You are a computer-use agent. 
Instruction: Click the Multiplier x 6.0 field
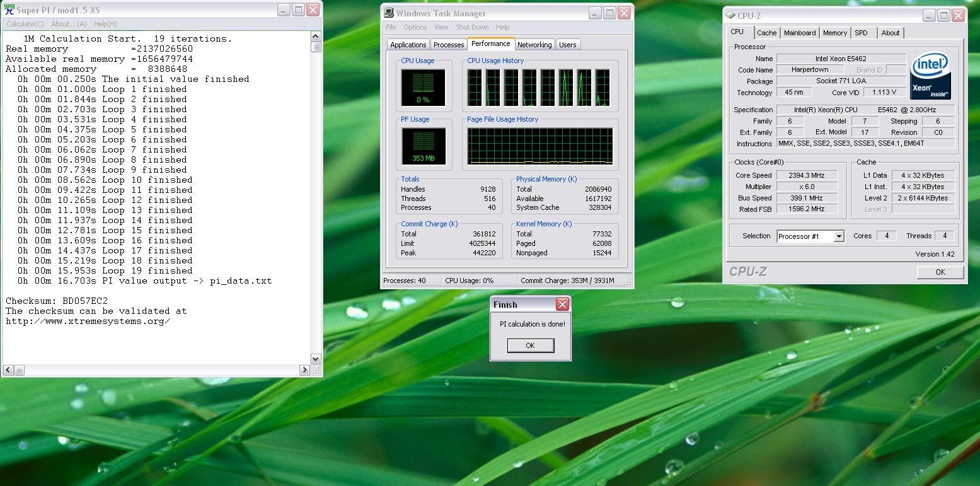click(809, 187)
